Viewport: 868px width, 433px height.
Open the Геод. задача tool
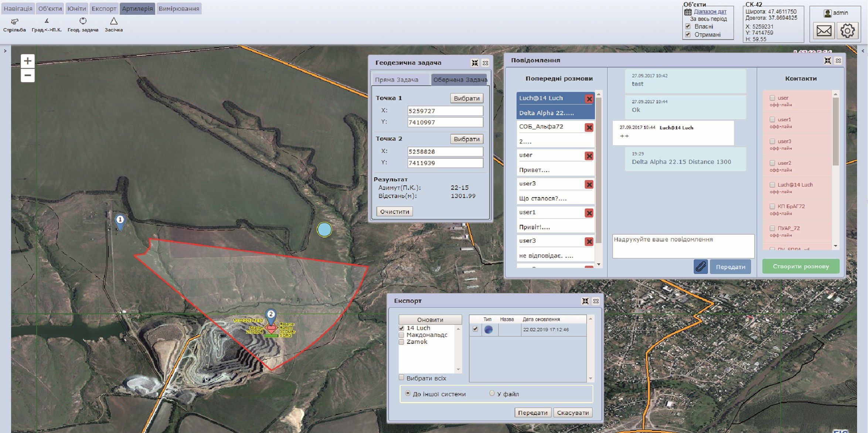click(83, 21)
